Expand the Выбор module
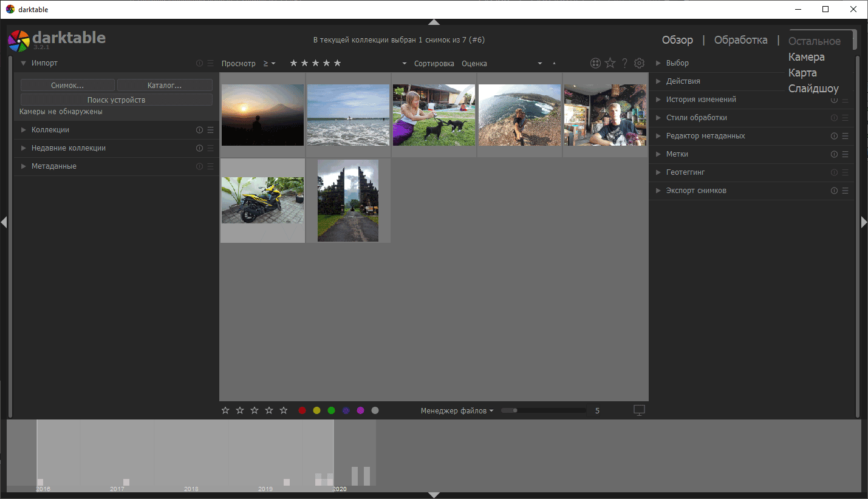This screenshot has width=868, height=499. (658, 63)
